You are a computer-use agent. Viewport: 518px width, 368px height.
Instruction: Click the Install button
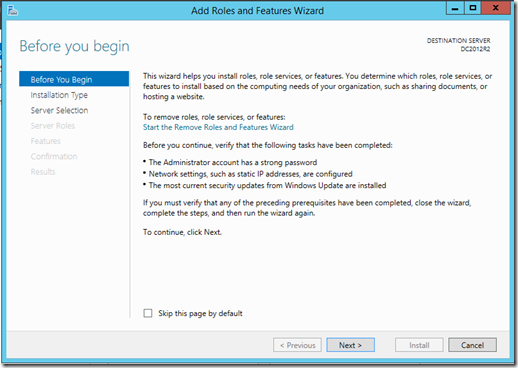coord(419,345)
